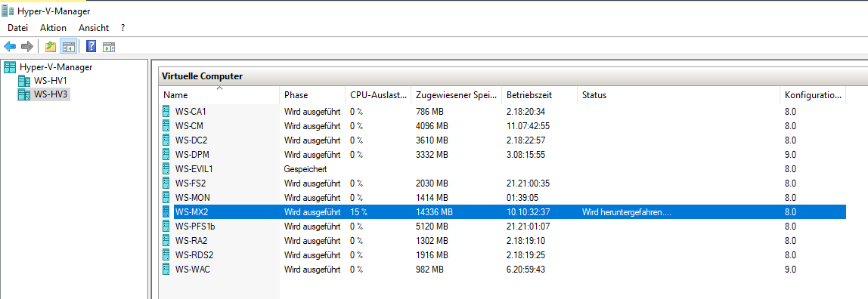This screenshot has width=868, height=299.
Task: Select the WS-PFS1b virtual machine name
Action: point(195,226)
